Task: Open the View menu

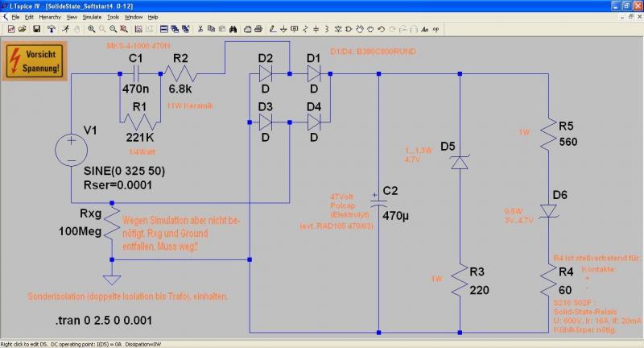Action: [x=72, y=17]
